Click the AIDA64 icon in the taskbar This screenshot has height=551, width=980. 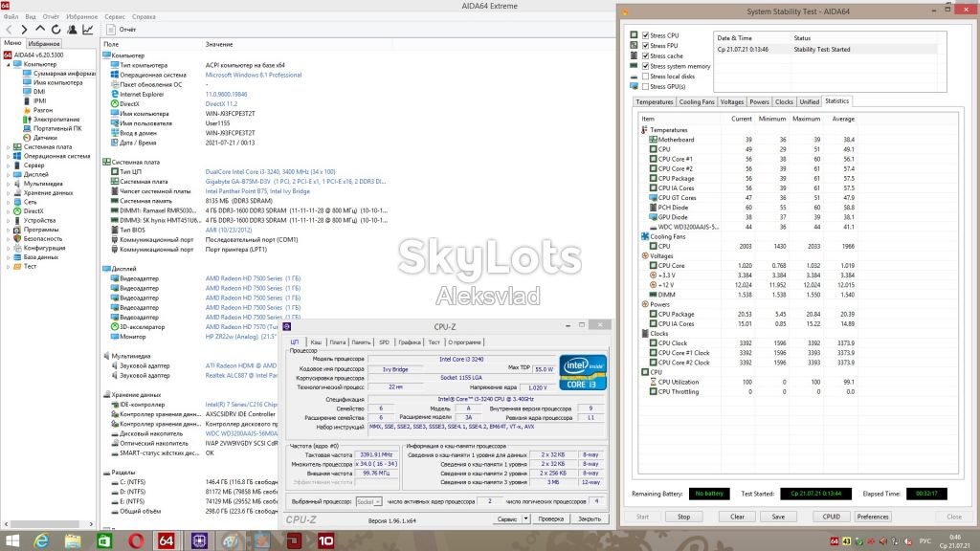[167, 540]
